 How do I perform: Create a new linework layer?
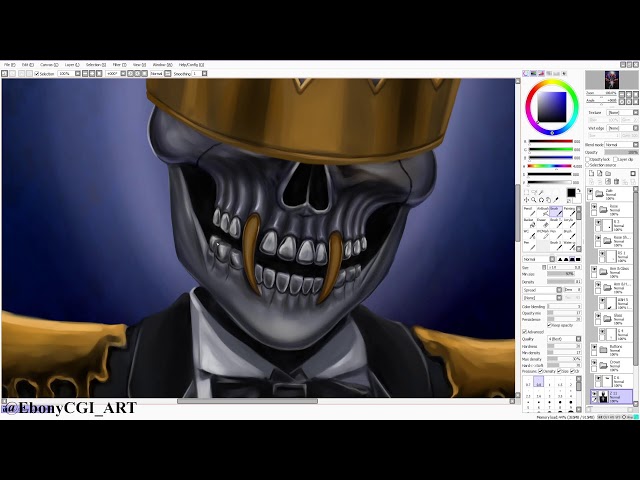tap(600, 173)
